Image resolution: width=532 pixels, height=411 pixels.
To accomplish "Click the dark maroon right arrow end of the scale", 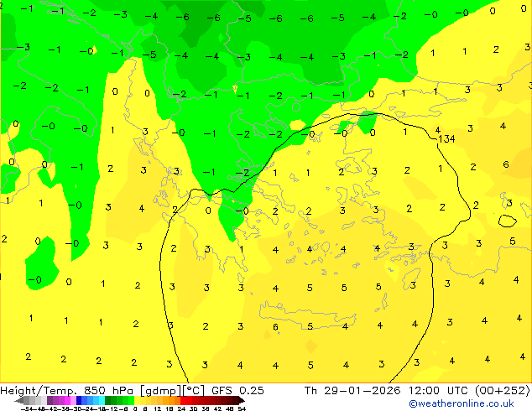I will [x=241, y=401].
